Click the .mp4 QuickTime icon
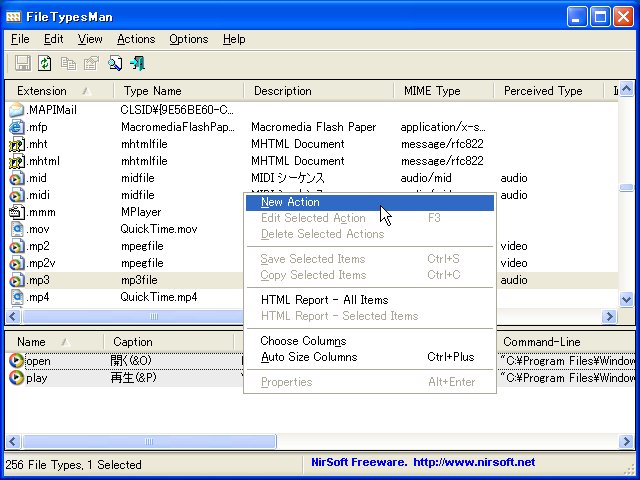 [16, 297]
